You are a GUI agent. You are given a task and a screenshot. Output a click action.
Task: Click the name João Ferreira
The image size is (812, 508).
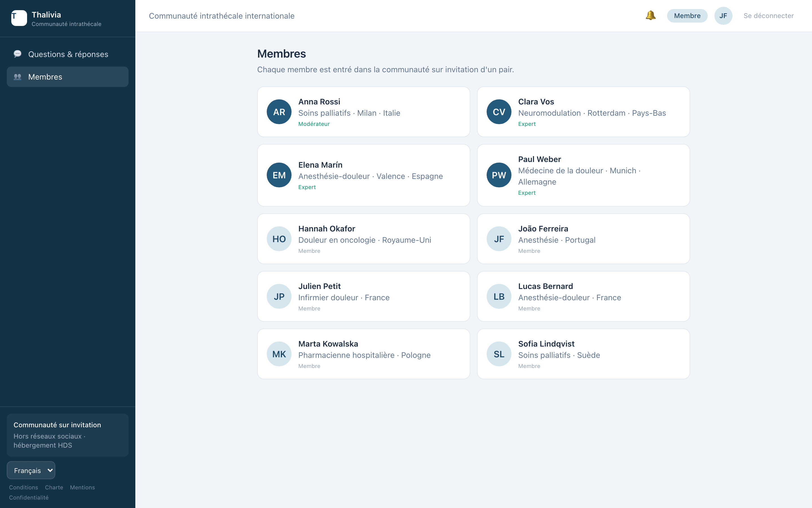click(543, 229)
